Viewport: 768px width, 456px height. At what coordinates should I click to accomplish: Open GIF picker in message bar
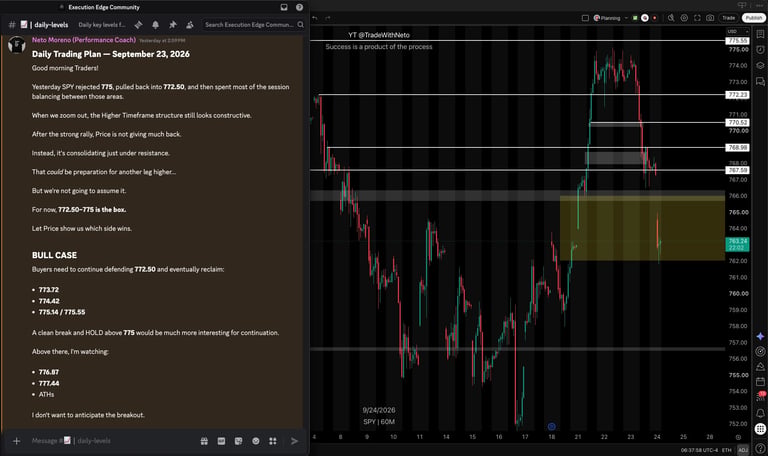pos(221,441)
